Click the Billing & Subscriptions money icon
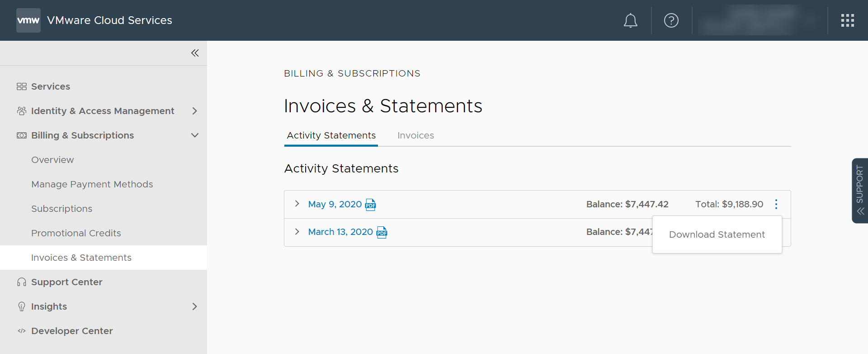This screenshot has height=354, width=868. click(22, 135)
